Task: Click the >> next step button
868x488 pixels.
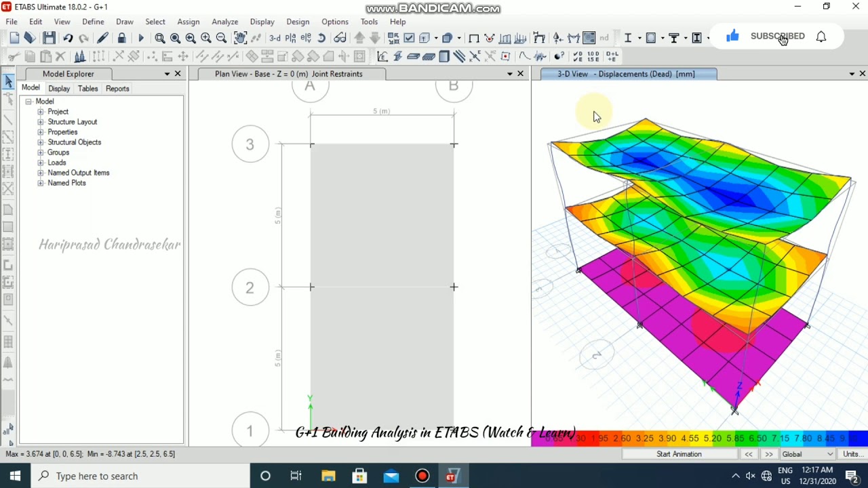Action: pos(769,454)
